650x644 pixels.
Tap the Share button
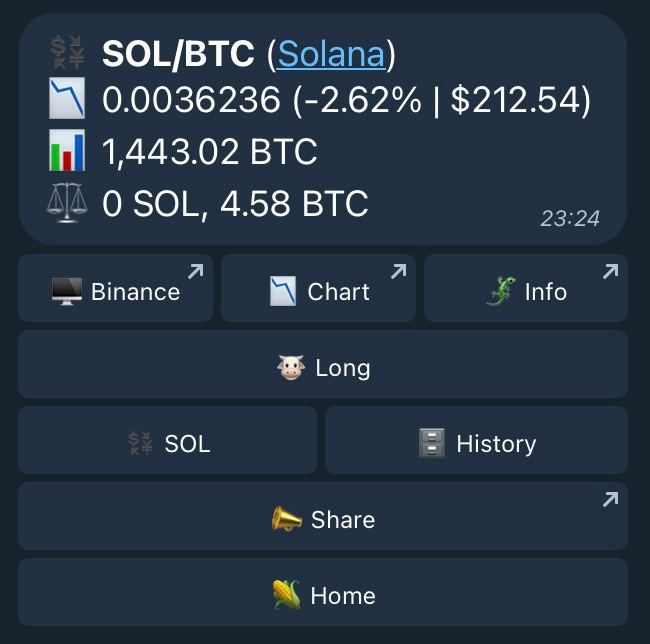tap(323, 516)
